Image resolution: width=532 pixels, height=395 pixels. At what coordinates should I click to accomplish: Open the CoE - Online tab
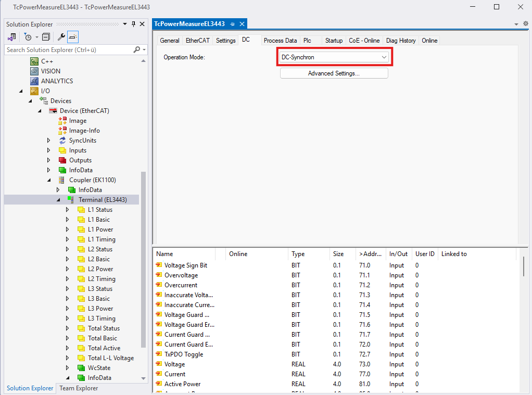click(x=364, y=40)
